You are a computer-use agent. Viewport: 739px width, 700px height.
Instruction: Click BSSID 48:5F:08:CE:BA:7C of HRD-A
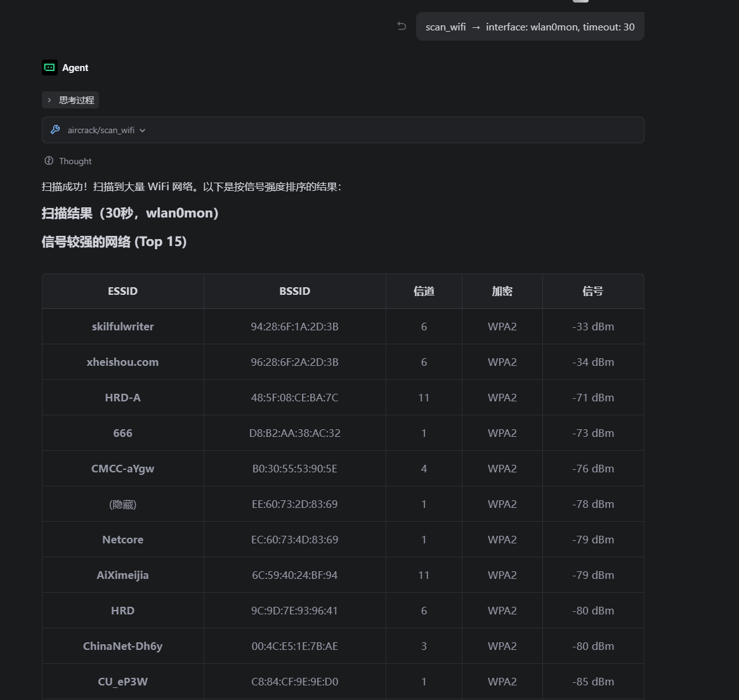click(294, 398)
